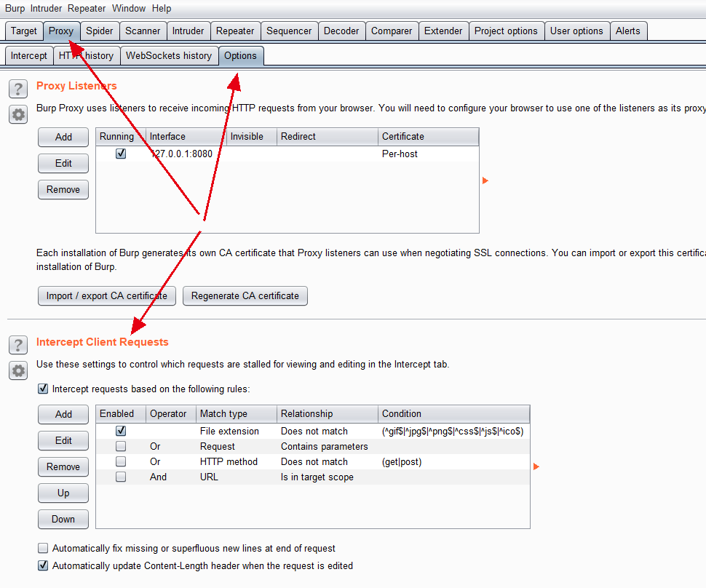Select the Redirect column header
This screenshot has width=706, height=588.
[328, 136]
